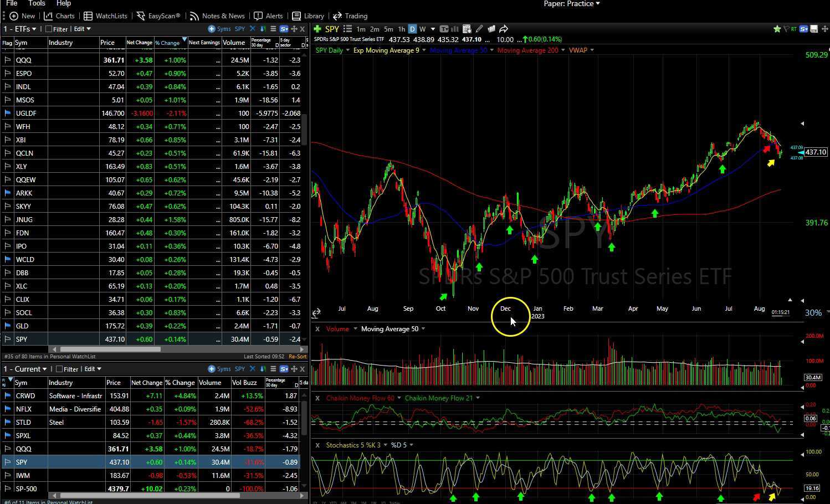The width and height of the screenshot is (830, 504).
Task: Click the floppy disk save chart icon
Action: 814,29
